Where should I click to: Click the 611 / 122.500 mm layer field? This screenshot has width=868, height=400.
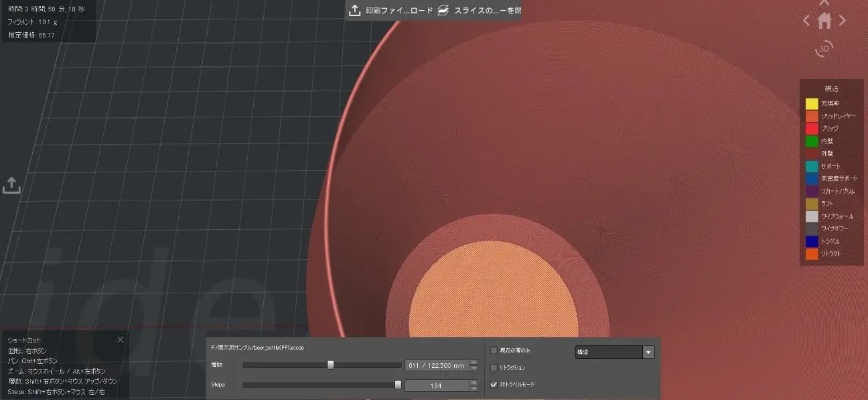point(436,366)
